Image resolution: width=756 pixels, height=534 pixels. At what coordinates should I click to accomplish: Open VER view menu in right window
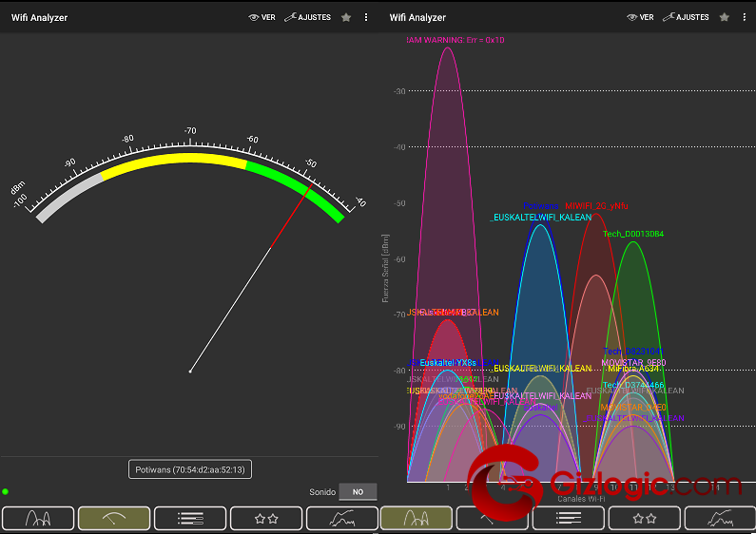pos(640,17)
